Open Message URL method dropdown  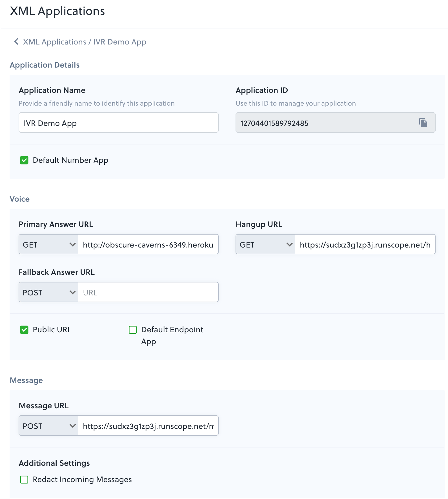(49, 426)
